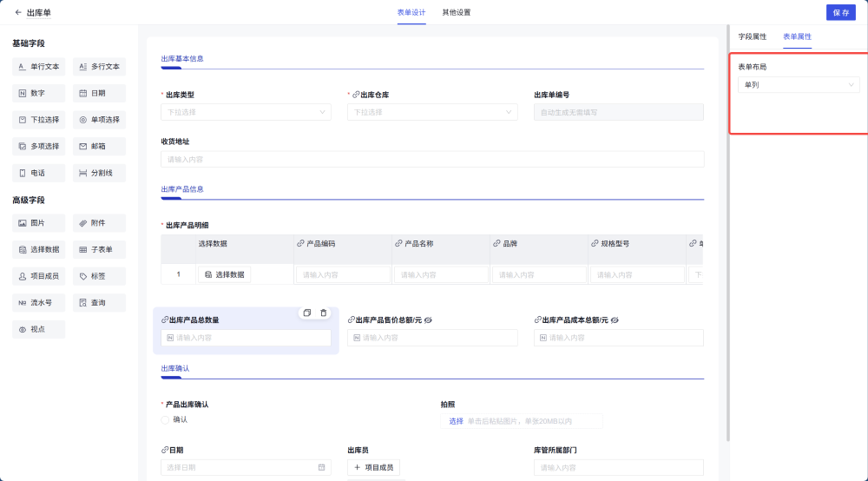
Task: Select the 确认 radio button
Action: [x=166, y=419]
